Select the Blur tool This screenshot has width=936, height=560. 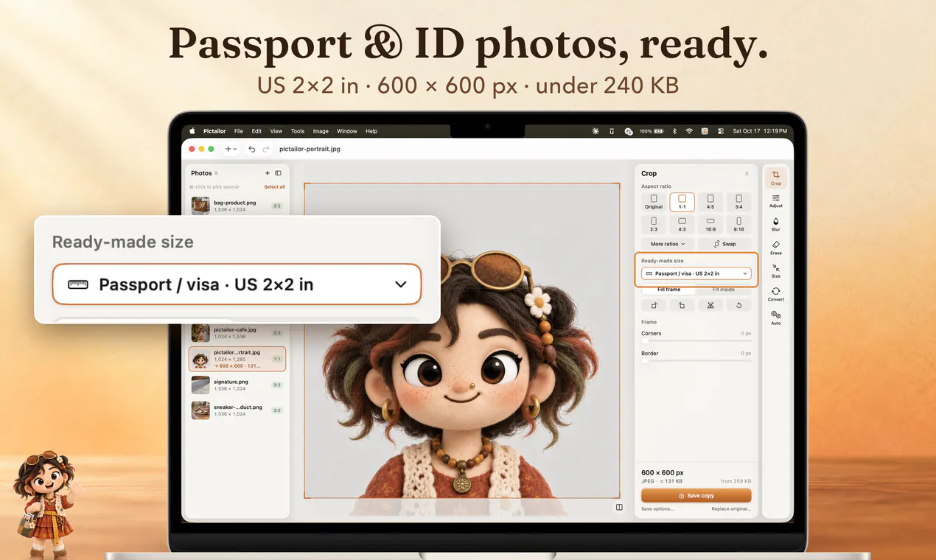pos(775,224)
